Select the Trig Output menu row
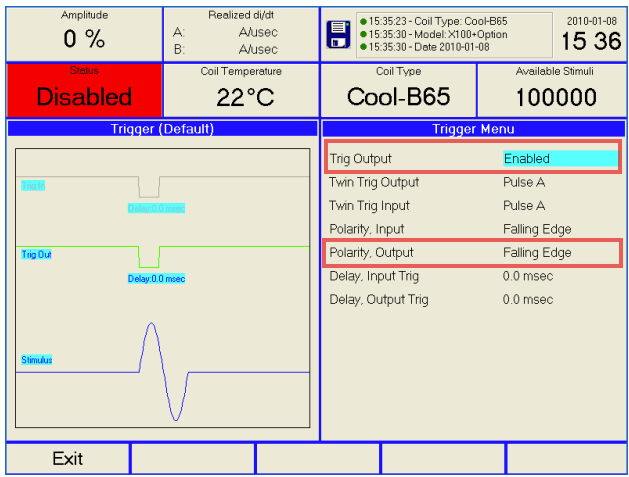 point(473,158)
